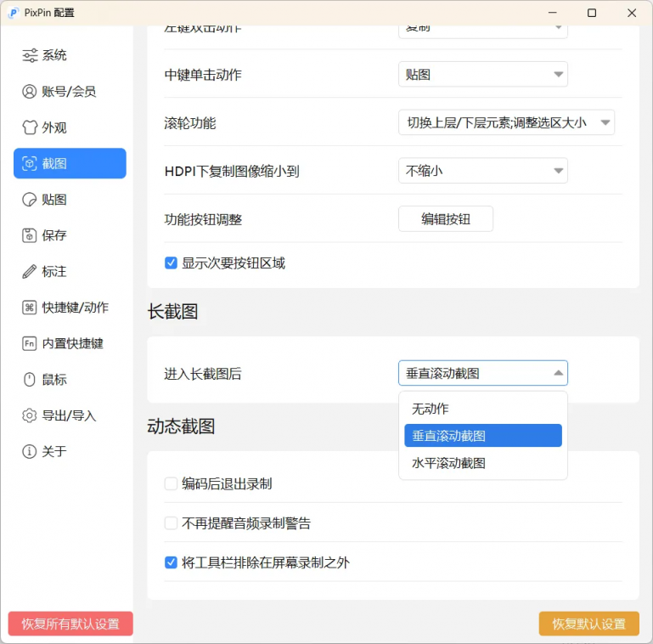
Task: Open 标注 using the pencil icon
Action: [30, 272]
